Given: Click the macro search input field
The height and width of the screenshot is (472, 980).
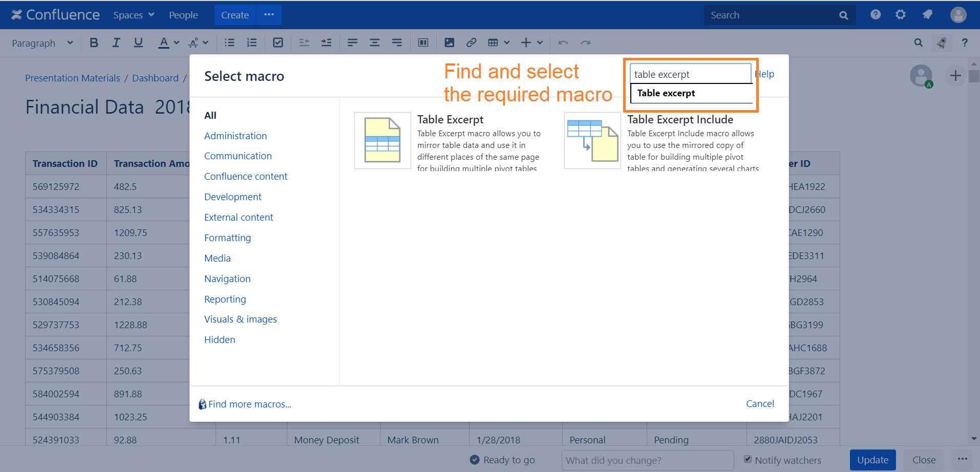Looking at the screenshot, I should tap(690, 74).
